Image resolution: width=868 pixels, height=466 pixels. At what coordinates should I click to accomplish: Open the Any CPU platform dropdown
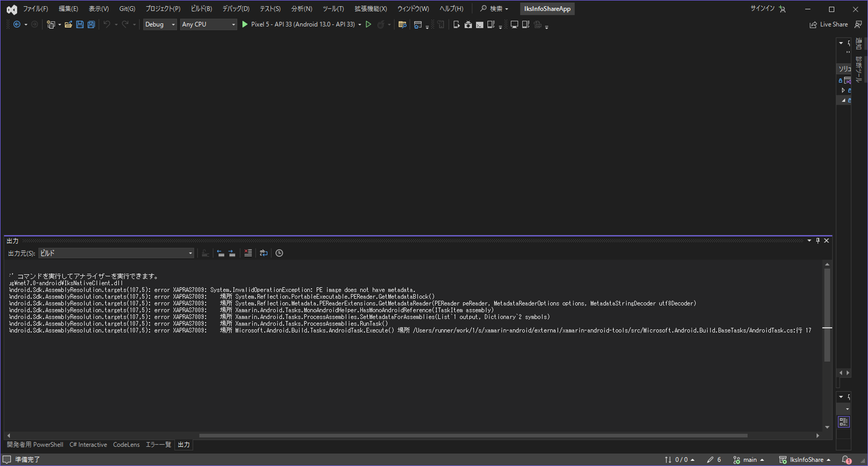208,24
